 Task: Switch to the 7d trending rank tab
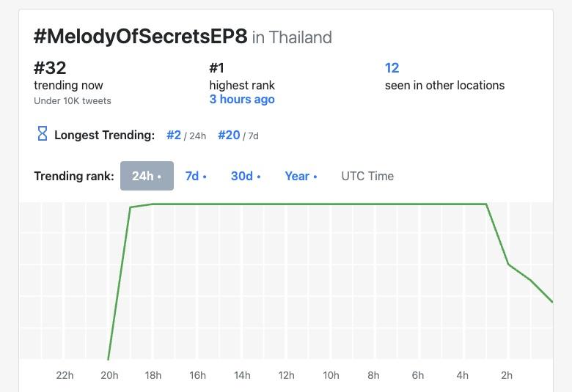[x=195, y=176]
